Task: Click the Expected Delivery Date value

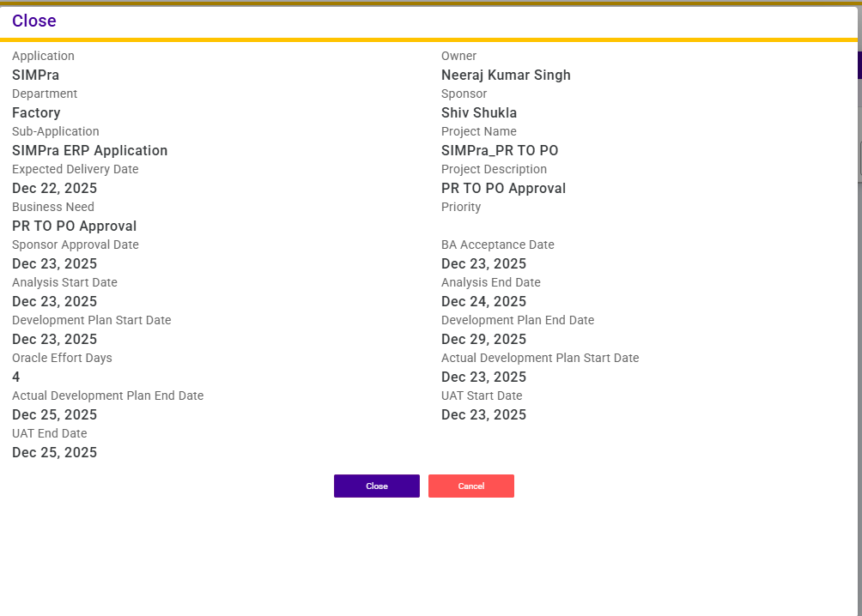Action: pyautogui.click(x=54, y=189)
